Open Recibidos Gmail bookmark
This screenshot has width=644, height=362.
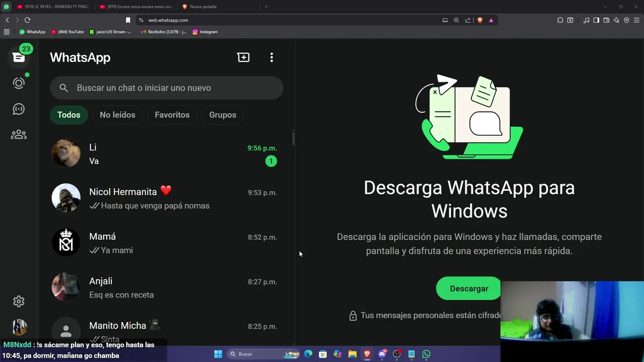164,32
